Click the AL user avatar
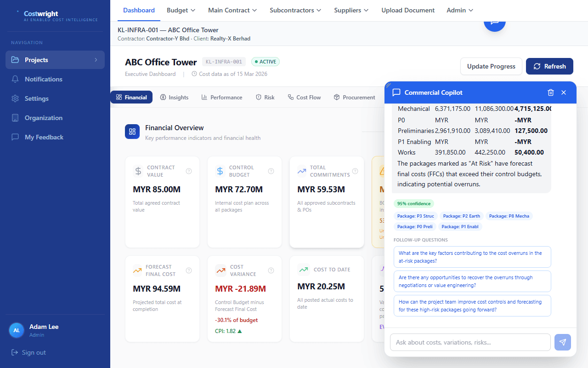The width and height of the screenshot is (588, 368). tap(17, 330)
